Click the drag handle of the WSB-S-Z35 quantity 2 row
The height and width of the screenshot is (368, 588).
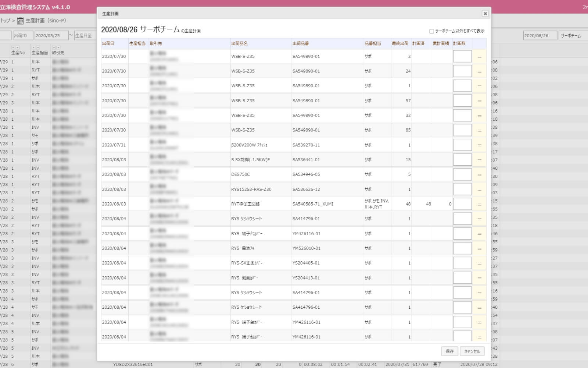[x=479, y=57]
